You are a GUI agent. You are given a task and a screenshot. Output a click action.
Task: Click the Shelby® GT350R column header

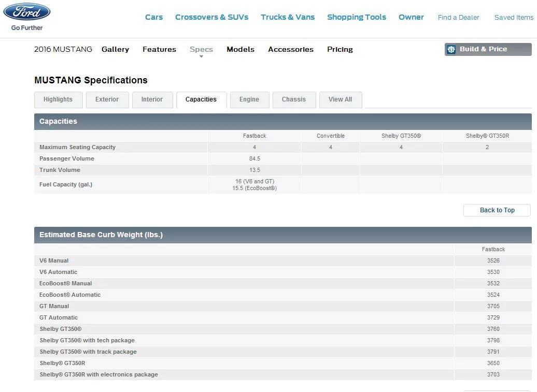click(487, 136)
